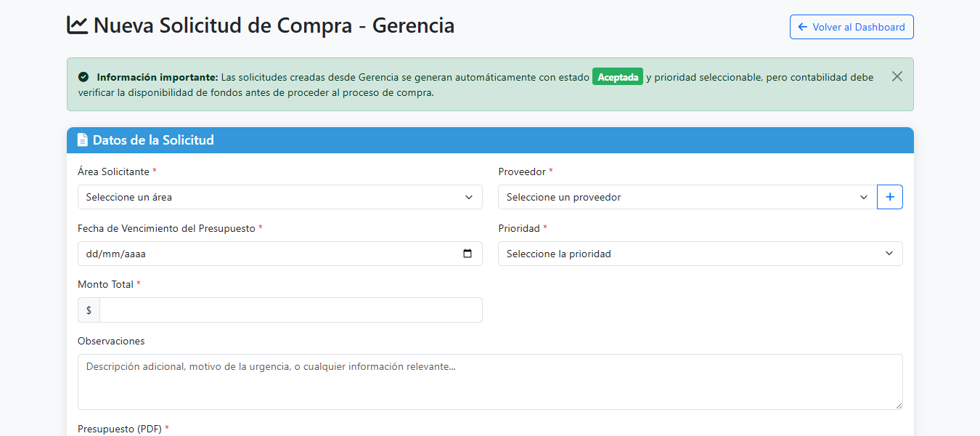
Task: Click the Monto Total input field
Action: click(290, 310)
